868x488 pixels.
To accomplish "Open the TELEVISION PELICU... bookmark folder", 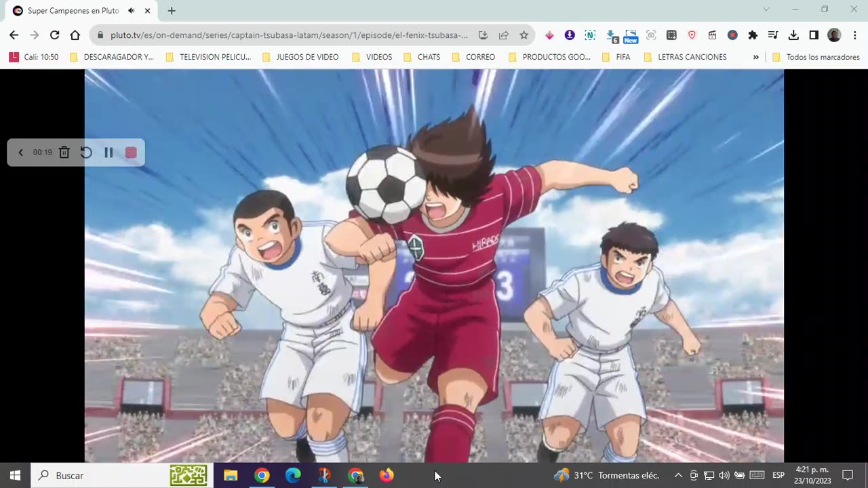I will coord(208,57).
